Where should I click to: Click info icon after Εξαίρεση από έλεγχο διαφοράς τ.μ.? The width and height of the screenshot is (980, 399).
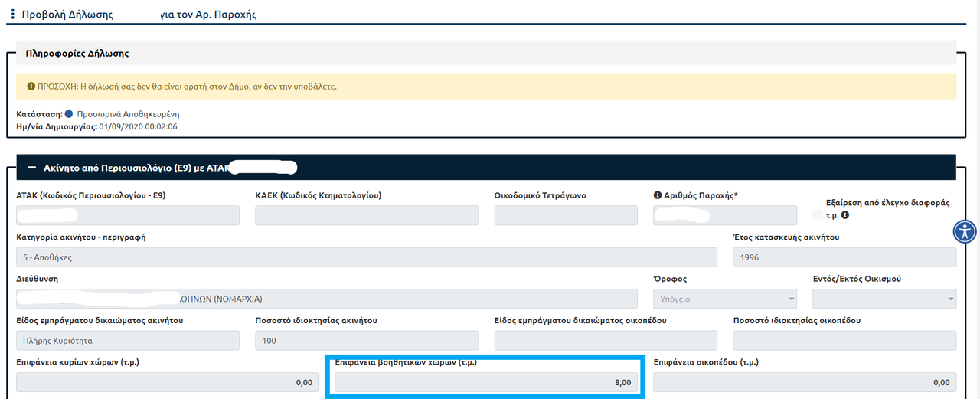click(x=845, y=215)
